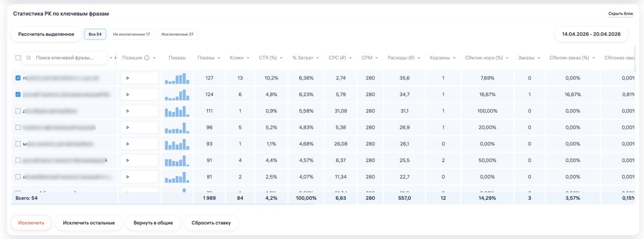This screenshot has height=239, width=644.
Task: Open the Клики column sort dropdown
Action: [248, 58]
